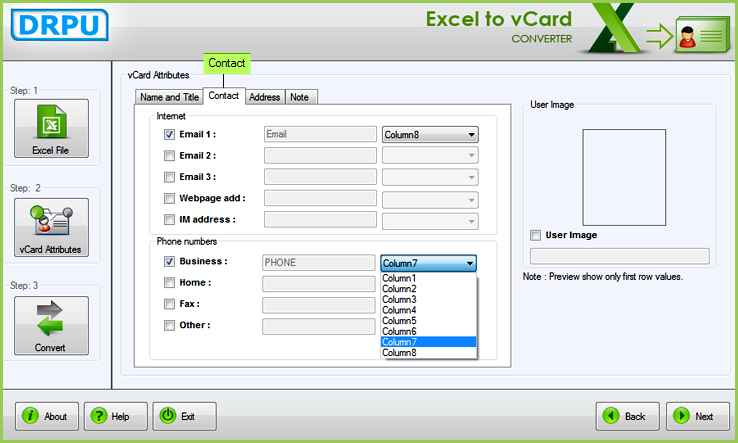Open the Email 3 column dropdown
The image size is (738, 443).
point(430,177)
